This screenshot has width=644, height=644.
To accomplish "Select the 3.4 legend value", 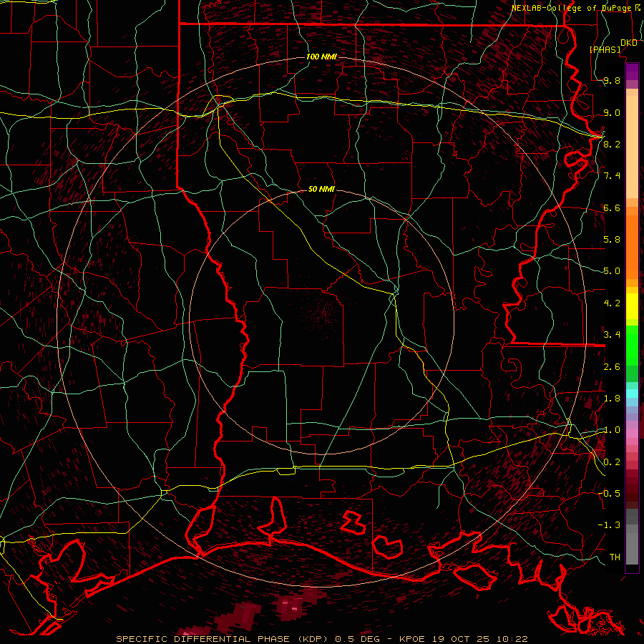I will [x=612, y=334].
